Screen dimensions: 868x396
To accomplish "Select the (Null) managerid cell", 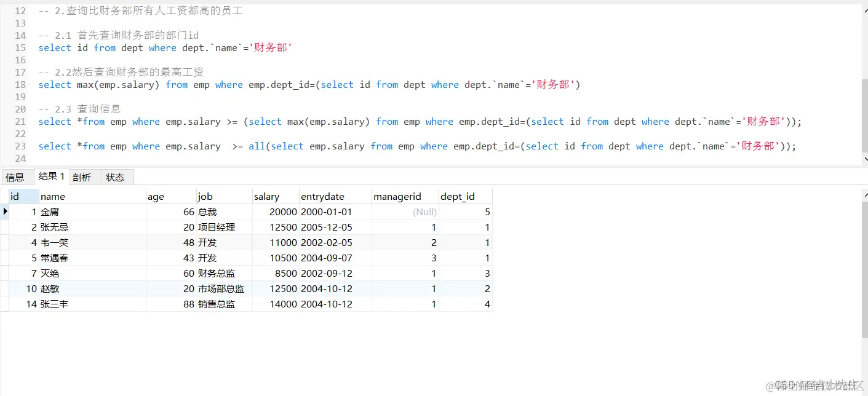I will pos(405,212).
